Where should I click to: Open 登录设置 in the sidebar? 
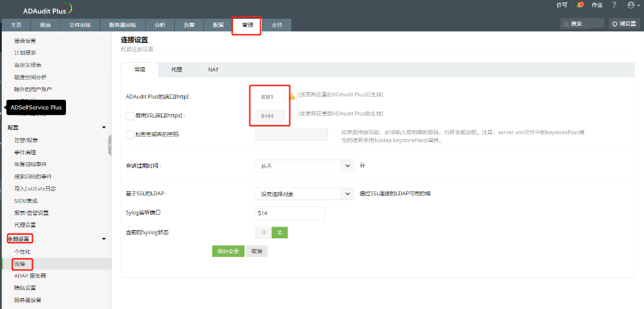click(25, 41)
